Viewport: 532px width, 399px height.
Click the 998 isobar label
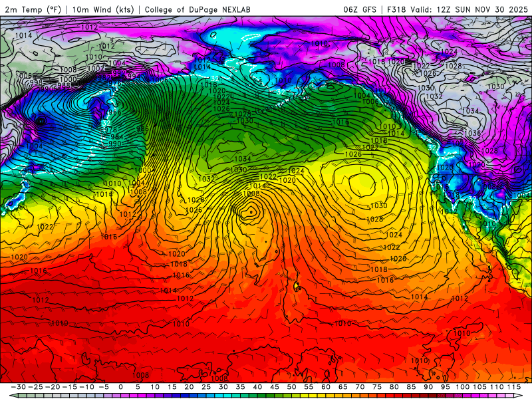coord(37,82)
